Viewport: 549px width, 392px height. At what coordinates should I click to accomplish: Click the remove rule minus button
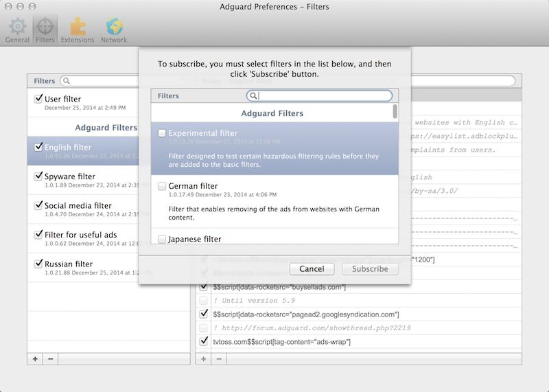[219, 359]
